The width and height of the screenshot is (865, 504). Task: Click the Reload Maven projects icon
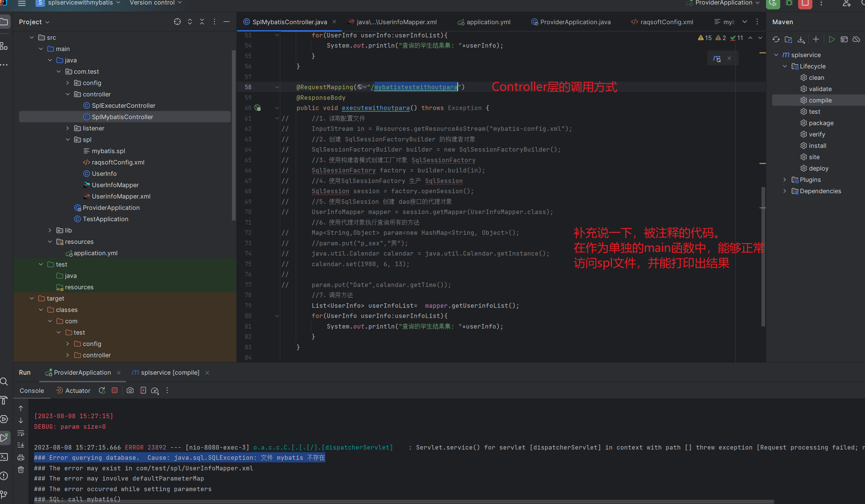coord(776,39)
